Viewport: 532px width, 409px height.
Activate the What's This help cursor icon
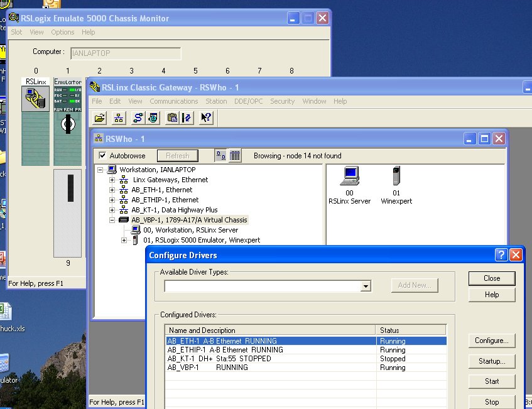pyautogui.click(x=206, y=117)
